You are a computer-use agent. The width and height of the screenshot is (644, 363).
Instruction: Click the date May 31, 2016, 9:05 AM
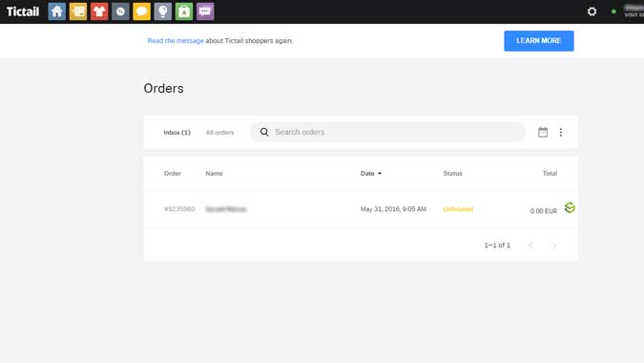coord(393,209)
